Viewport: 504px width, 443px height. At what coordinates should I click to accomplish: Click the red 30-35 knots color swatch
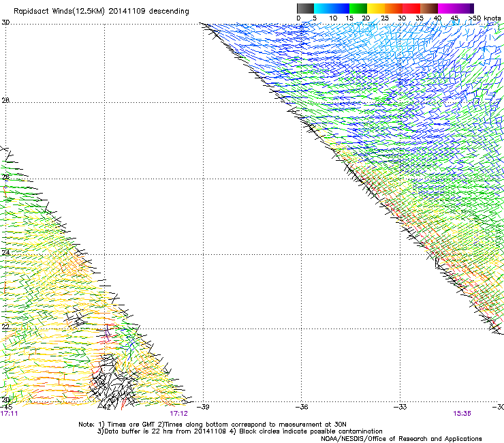tap(411, 8)
